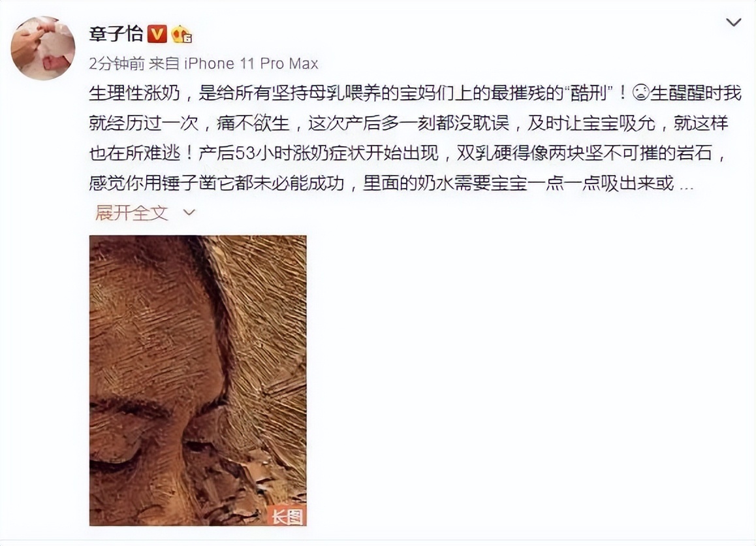Image resolution: width=756 pixels, height=546 pixels.
Task: Click the ellipsis at the truncated text's end
Action: [685, 184]
